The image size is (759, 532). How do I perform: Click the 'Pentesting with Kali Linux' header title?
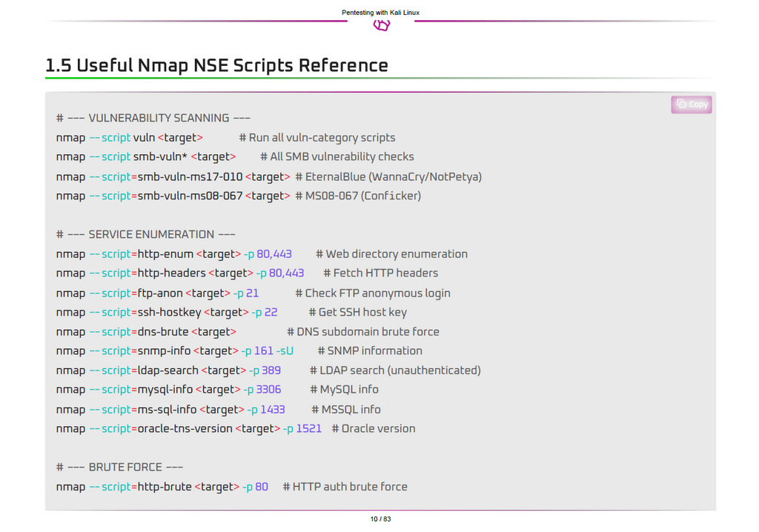tap(380, 13)
